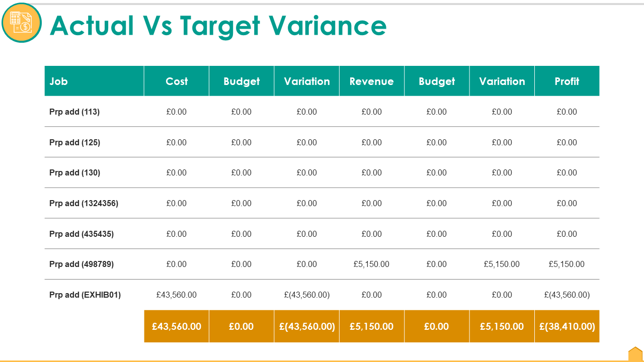The width and height of the screenshot is (644, 362).
Task: Click the Revenue value for Prp add (130)
Action: coord(372,172)
